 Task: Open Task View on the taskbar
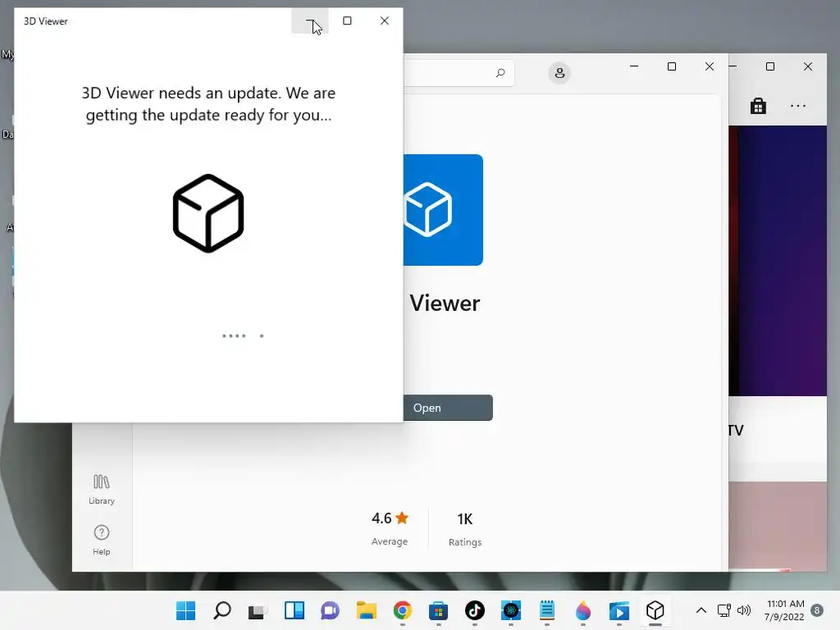pyautogui.click(x=258, y=610)
